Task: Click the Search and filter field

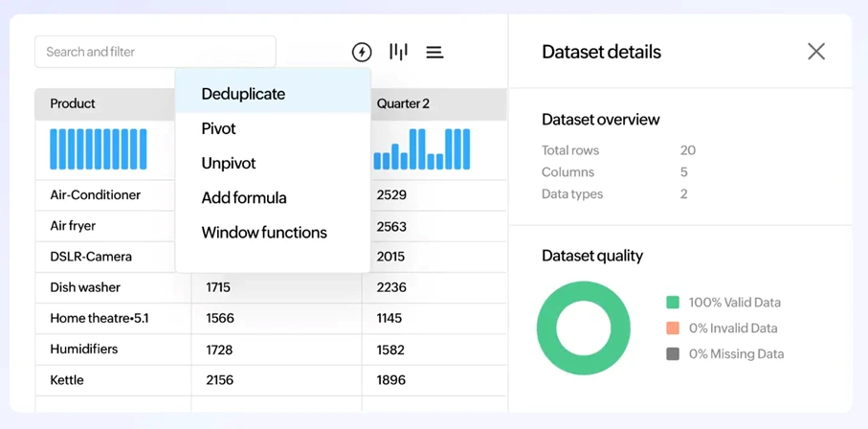Action: point(155,52)
